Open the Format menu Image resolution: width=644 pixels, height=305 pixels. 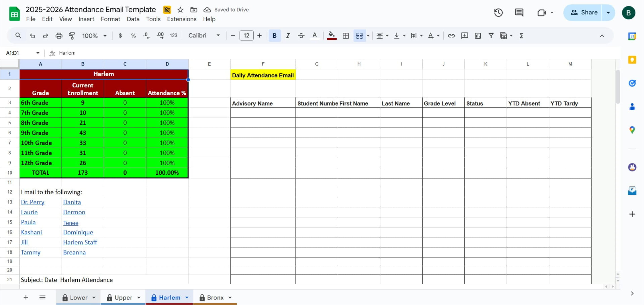pos(110,19)
